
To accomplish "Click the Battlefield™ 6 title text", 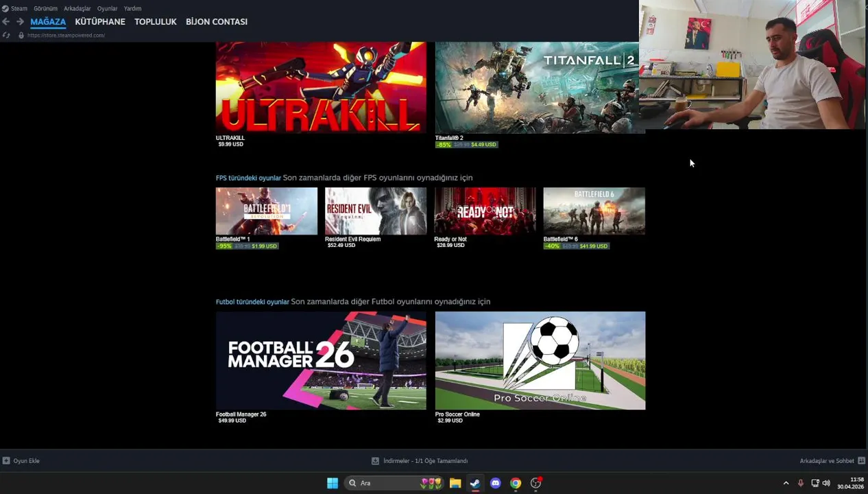I will [x=561, y=239].
